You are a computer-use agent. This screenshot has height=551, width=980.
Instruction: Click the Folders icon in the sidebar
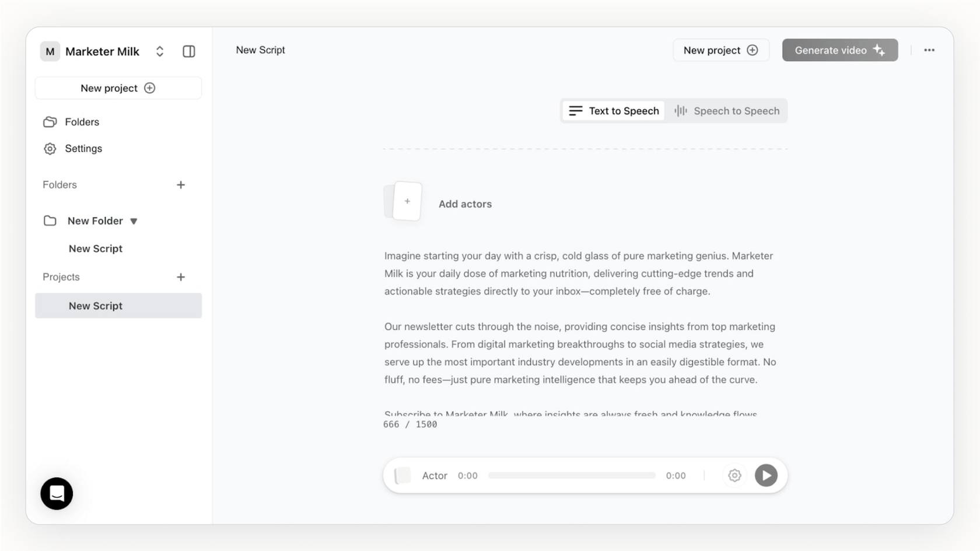50,121
